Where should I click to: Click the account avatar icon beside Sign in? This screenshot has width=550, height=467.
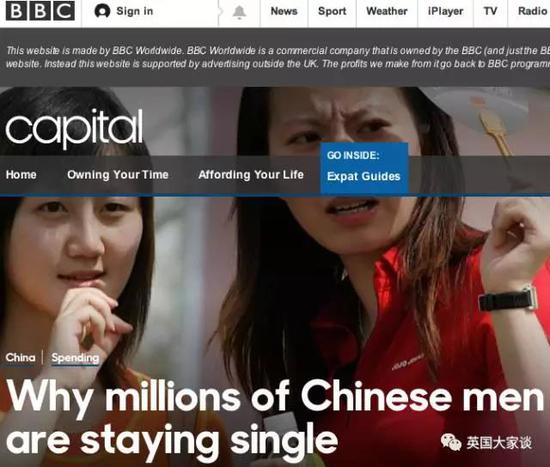pyautogui.click(x=102, y=11)
